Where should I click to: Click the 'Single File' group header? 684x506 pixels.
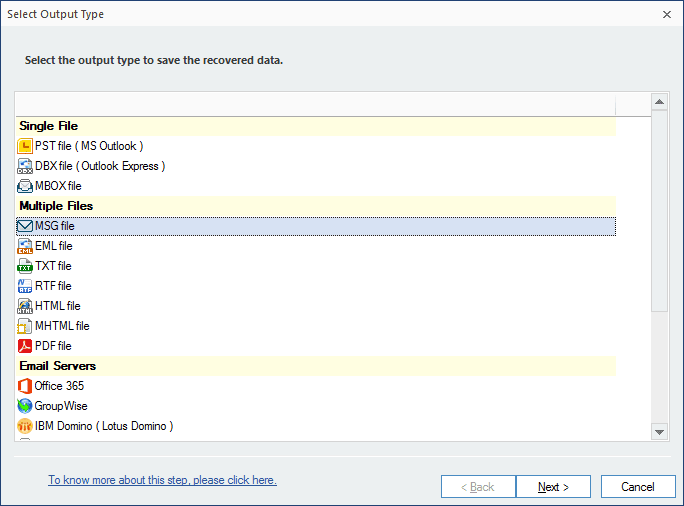click(x=316, y=126)
